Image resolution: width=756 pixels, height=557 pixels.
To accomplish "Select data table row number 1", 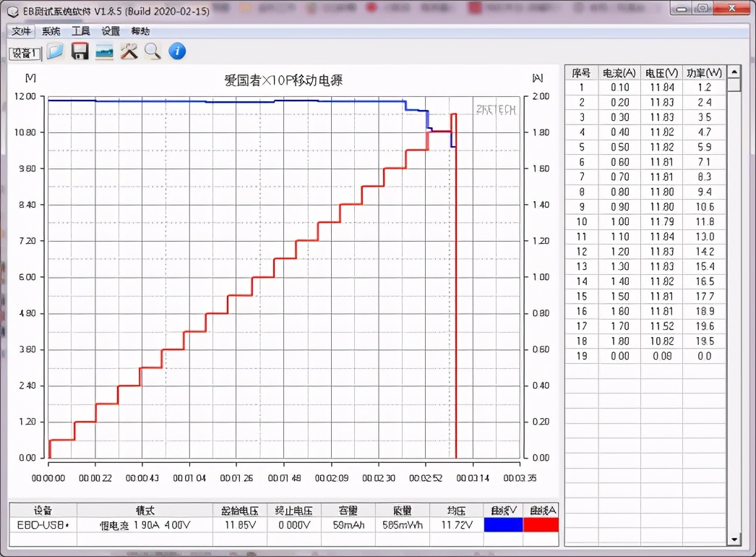I will [645, 88].
